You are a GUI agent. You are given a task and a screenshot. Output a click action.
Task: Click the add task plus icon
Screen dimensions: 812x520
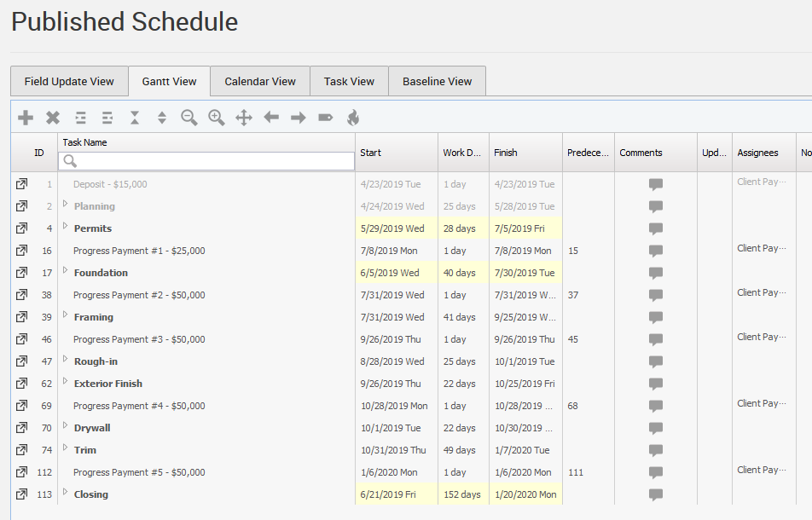pyautogui.click(x=26, y=118)
